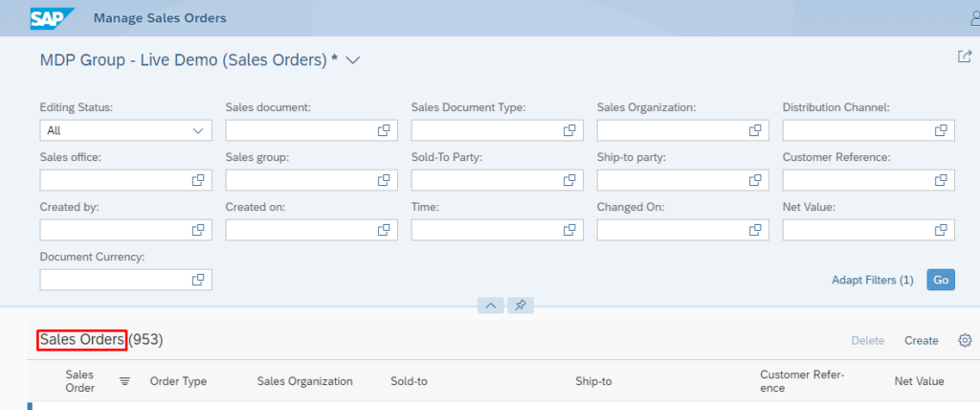
Task: Open the variant dropdown next to MDP Group title
Action: 352,60
